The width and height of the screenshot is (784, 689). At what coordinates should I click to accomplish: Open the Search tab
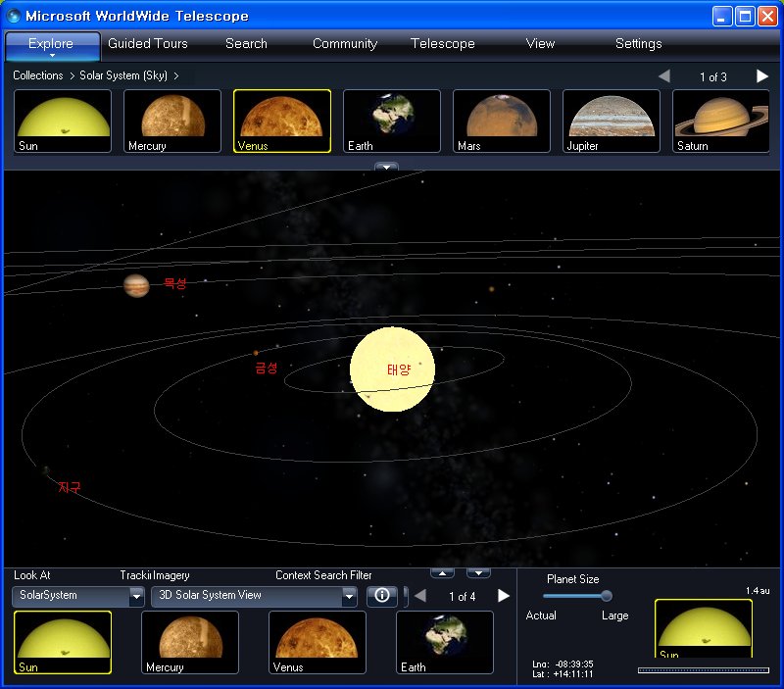point(246,43)
